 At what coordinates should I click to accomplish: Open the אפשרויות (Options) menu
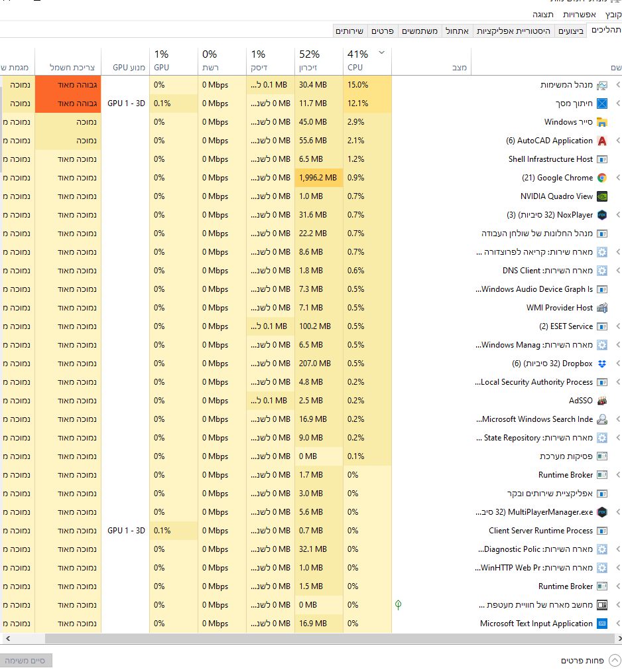coord(579,15)
